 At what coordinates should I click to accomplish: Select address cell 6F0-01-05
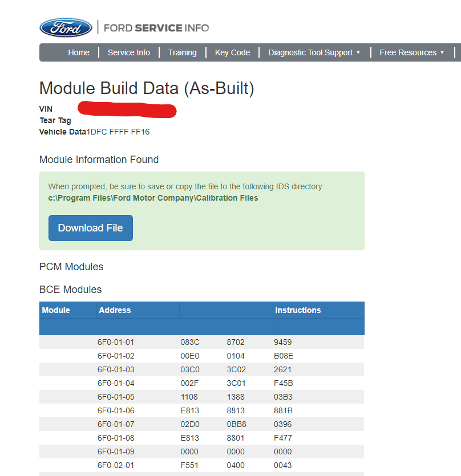tap(116, 397)
